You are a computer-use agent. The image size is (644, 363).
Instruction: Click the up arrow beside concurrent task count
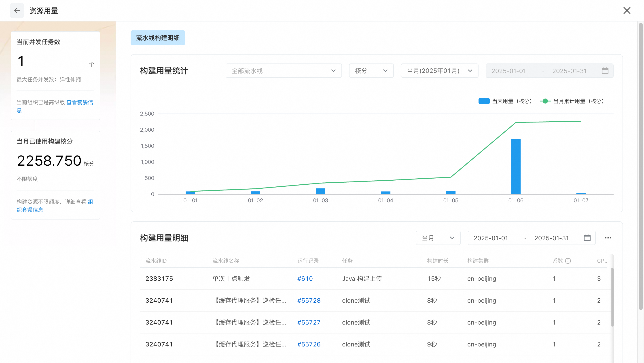[x=91, y=64]
